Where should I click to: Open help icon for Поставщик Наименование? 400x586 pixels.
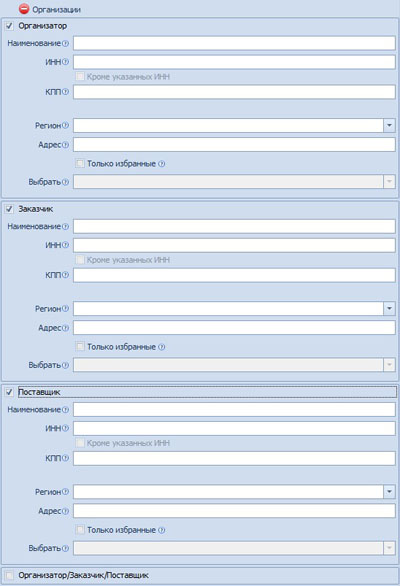pyautogui.click(x=65, y=410)
